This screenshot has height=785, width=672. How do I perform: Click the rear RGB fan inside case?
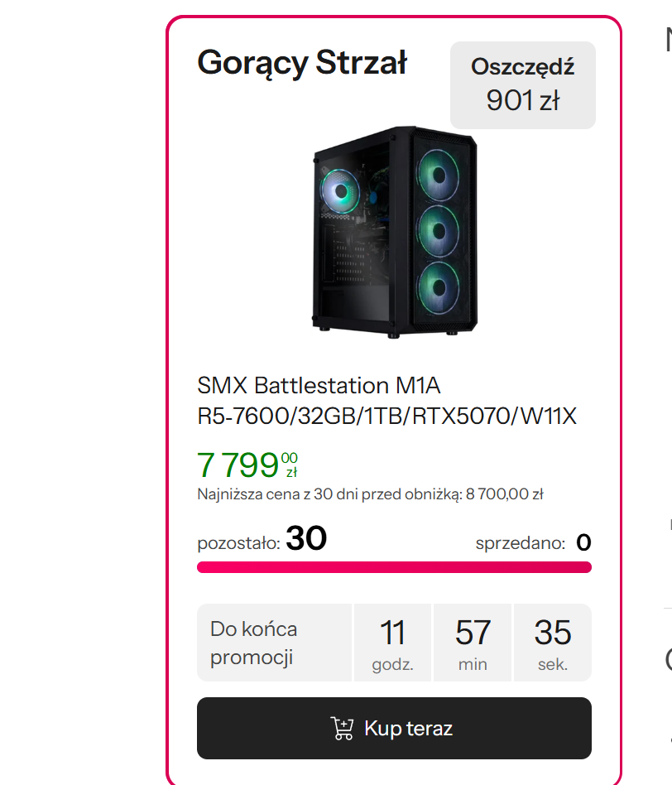pos(340,190)
